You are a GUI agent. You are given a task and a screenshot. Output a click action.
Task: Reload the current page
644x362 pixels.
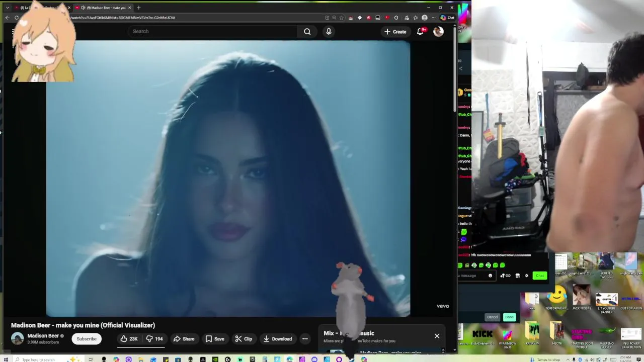[17, 18]
